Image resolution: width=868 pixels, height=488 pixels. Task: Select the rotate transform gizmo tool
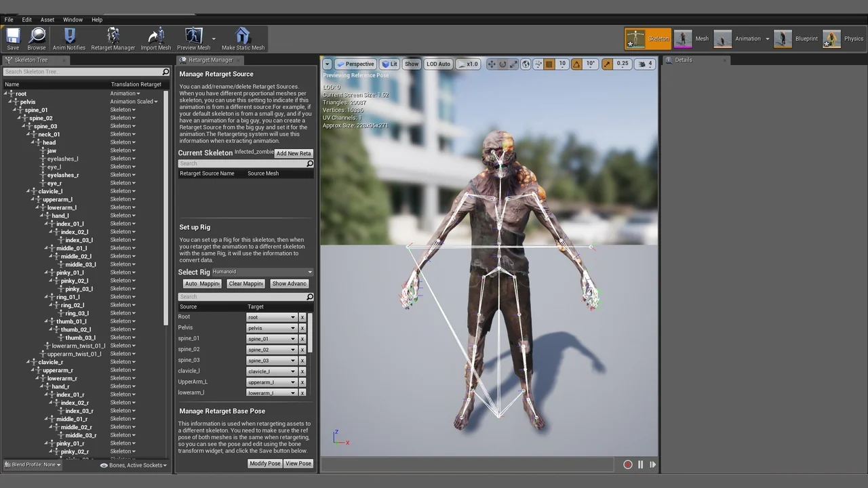(502, 64)
